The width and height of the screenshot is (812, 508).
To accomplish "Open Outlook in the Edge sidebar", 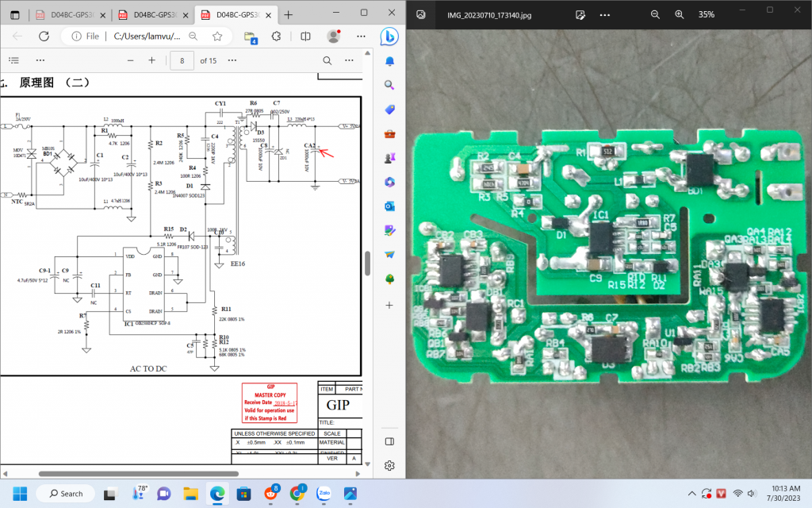I will coord(389,206).
